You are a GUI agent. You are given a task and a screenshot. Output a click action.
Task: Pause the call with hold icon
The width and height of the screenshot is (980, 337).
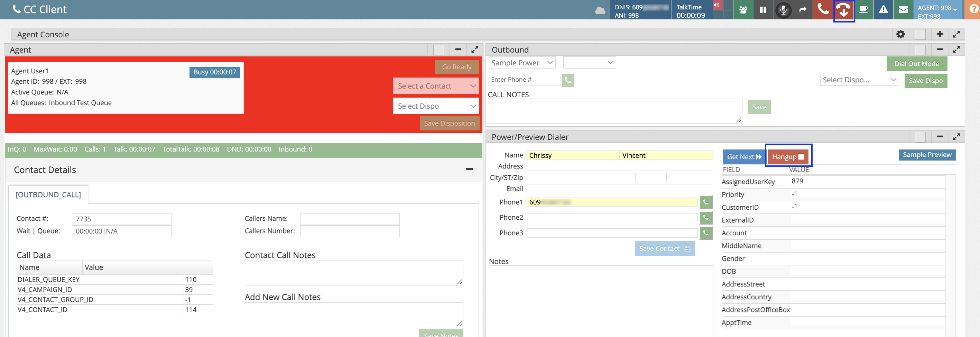[763, 10]
